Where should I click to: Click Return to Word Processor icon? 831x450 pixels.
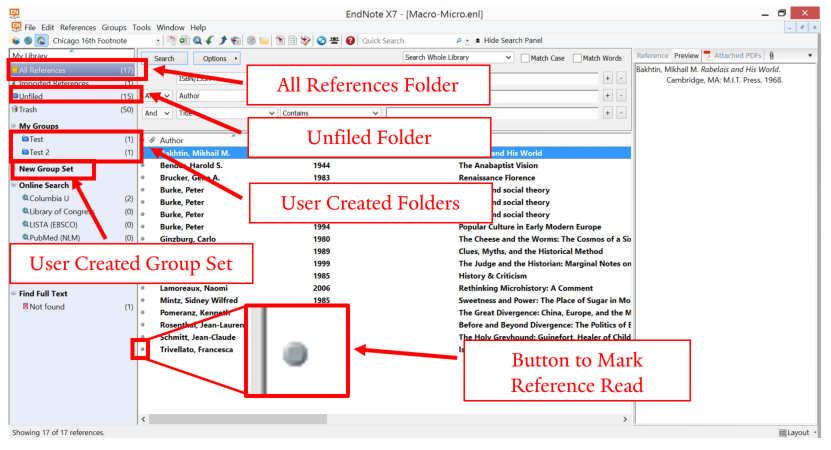[x=305, y=41]
